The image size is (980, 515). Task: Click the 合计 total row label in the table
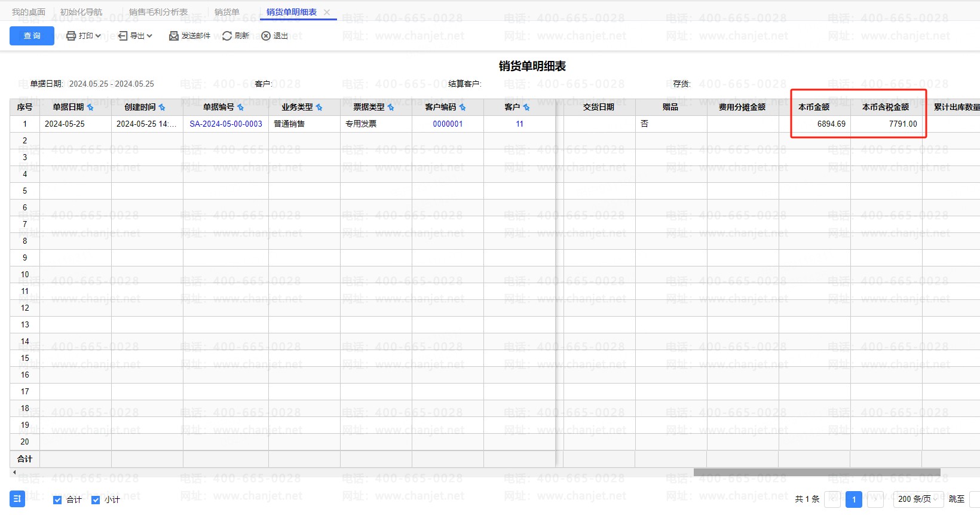pos(24,459)
